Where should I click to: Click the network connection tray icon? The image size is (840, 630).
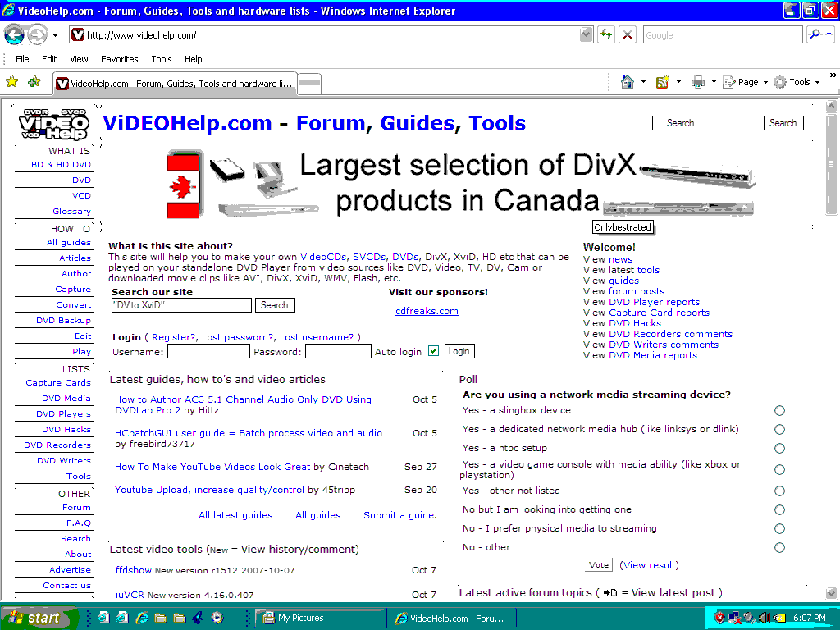pyautogui.click(x=734, y=618)
